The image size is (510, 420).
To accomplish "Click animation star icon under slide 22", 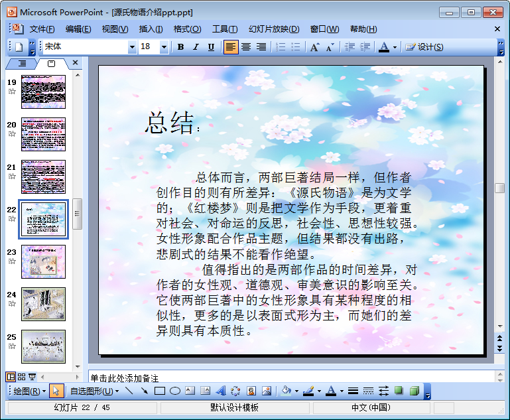I will [12, 218].
